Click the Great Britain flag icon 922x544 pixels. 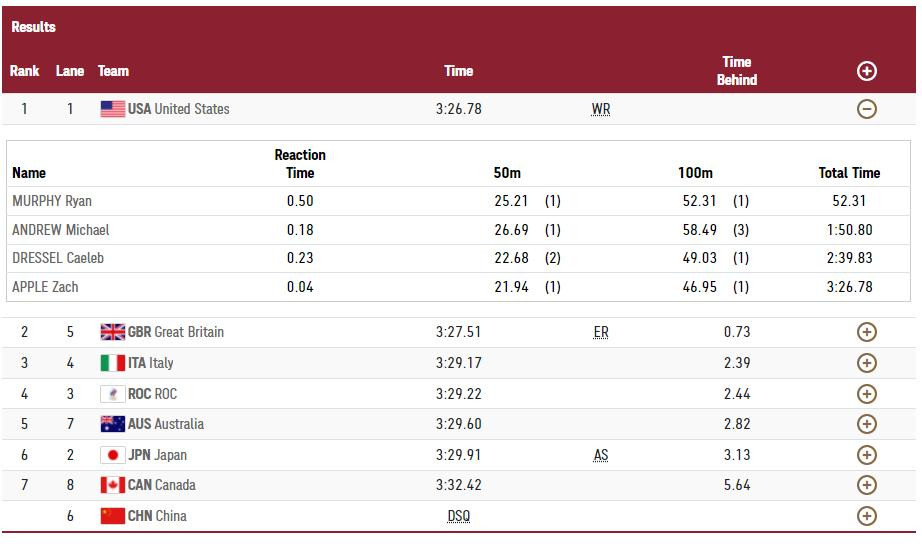coord(112,332)
